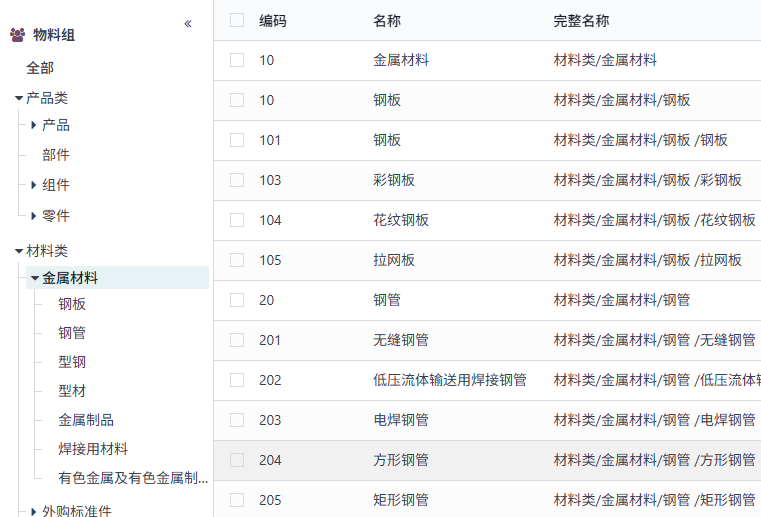Select 全部 in the material tree
This screenshot has width=761, height=517.
coord(40,68)
